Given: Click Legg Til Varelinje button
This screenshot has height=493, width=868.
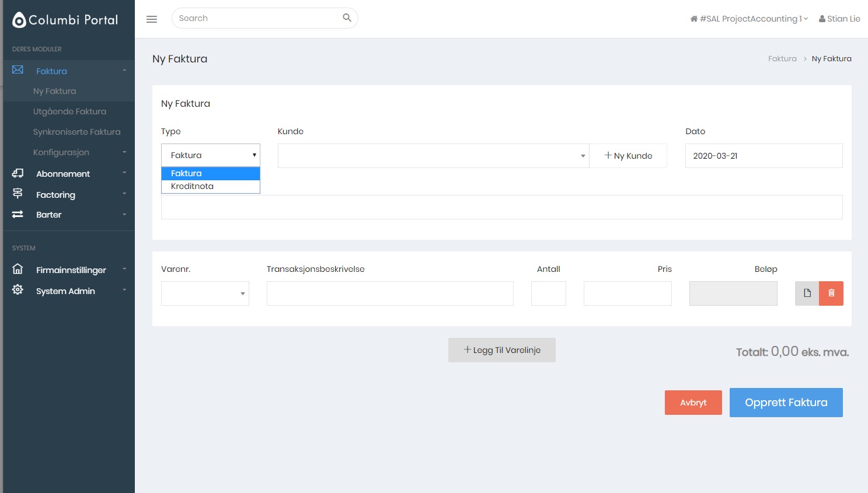Looking at the screenshot, I should [502, 350].
